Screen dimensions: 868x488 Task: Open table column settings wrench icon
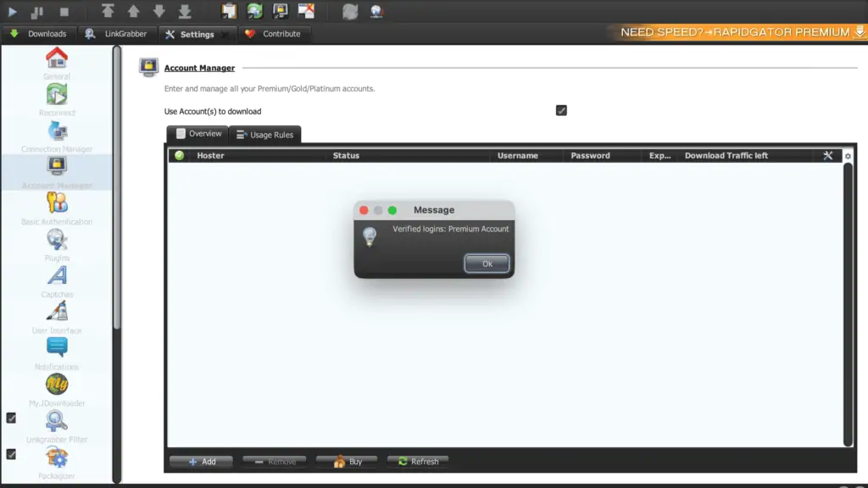pyautogui.click(x=827, y=156)
